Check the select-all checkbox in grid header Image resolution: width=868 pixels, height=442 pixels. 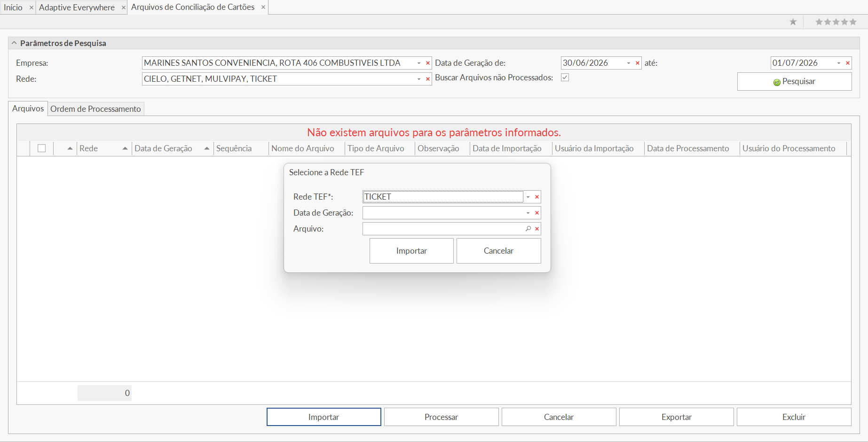(x=42, y=148)
